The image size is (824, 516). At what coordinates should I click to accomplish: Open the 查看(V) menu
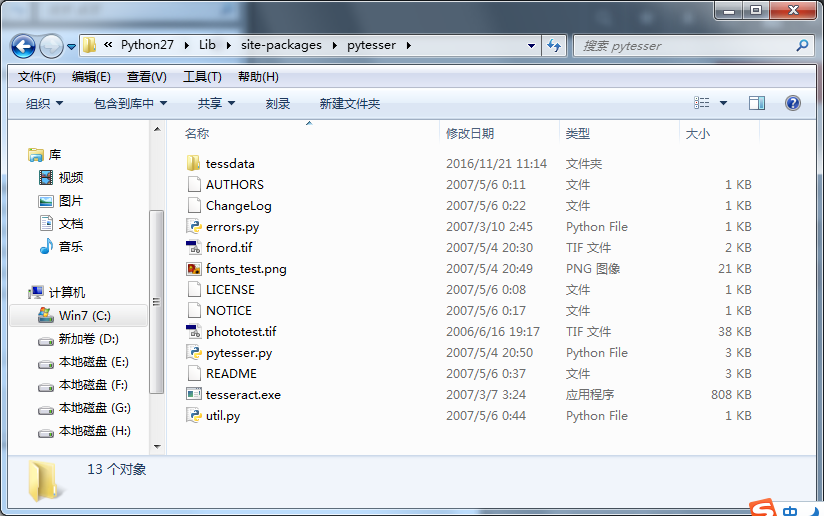pyautogui.click(x=147, y=77)
